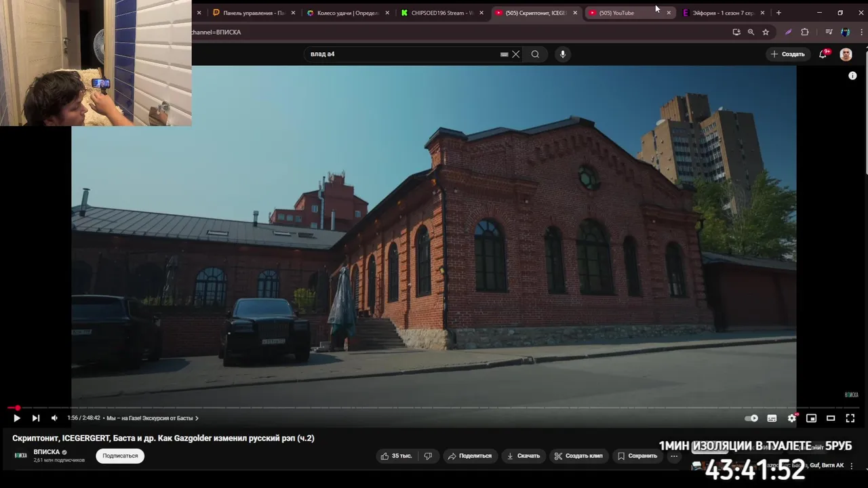Open ВПИСКА channel name link
868x488 pixels.
[47, 452]
